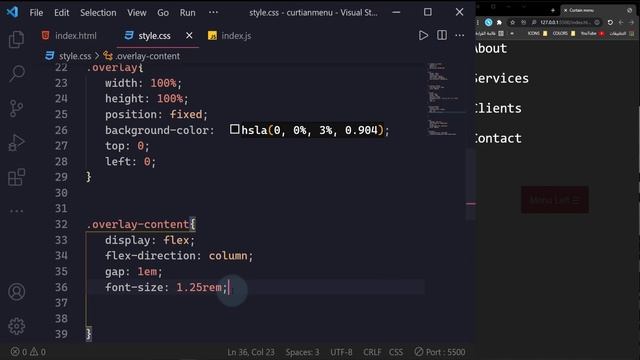This screenshot has height=360, width=640.
Task: Click the dimmed Menu button in the browser page
Action: coord(555,200)
